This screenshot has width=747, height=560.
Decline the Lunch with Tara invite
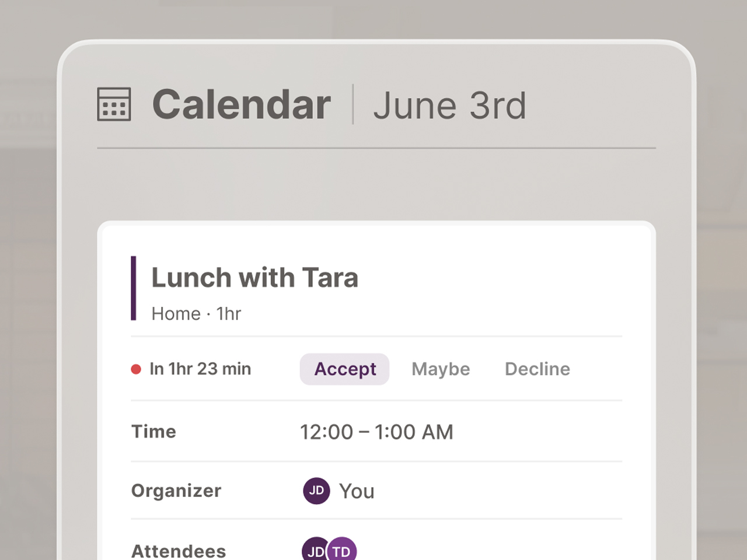tap(537, 369)
